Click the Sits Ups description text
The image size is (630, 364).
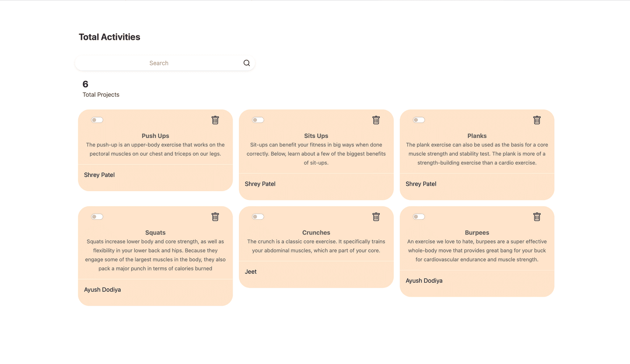316,154
